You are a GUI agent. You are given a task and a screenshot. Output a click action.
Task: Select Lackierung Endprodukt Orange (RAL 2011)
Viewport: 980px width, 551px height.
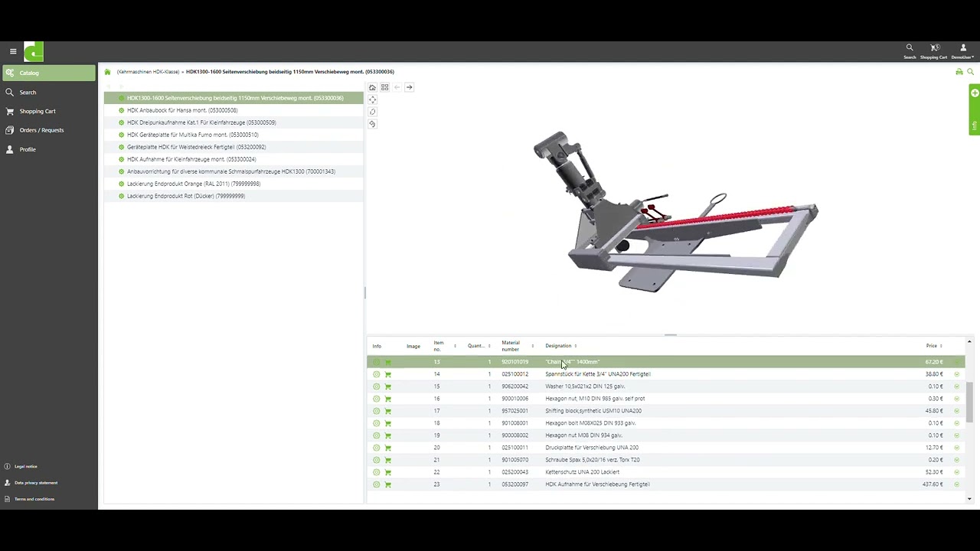coord(234,184)
